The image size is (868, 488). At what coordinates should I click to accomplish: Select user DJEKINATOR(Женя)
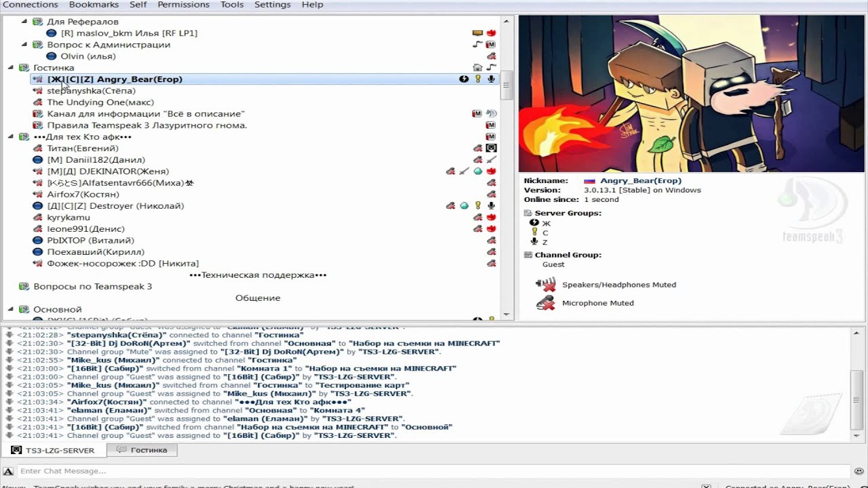[108, 171]
